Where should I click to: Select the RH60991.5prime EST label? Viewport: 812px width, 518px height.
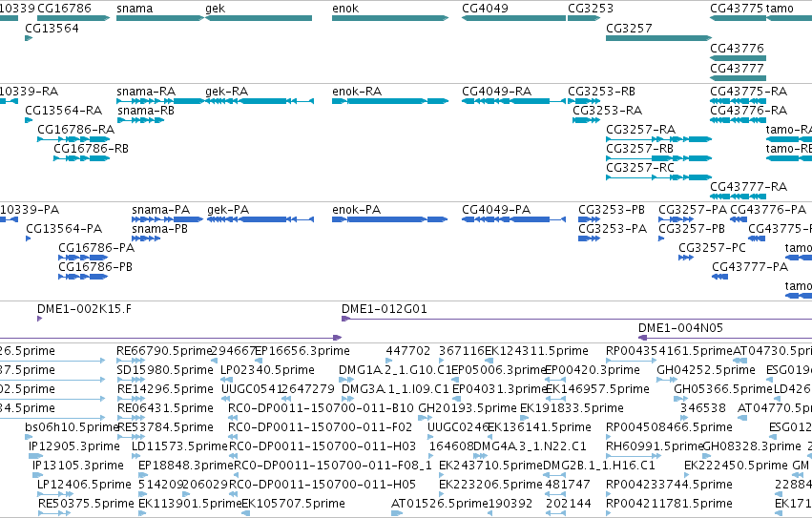tap(654, 446)
